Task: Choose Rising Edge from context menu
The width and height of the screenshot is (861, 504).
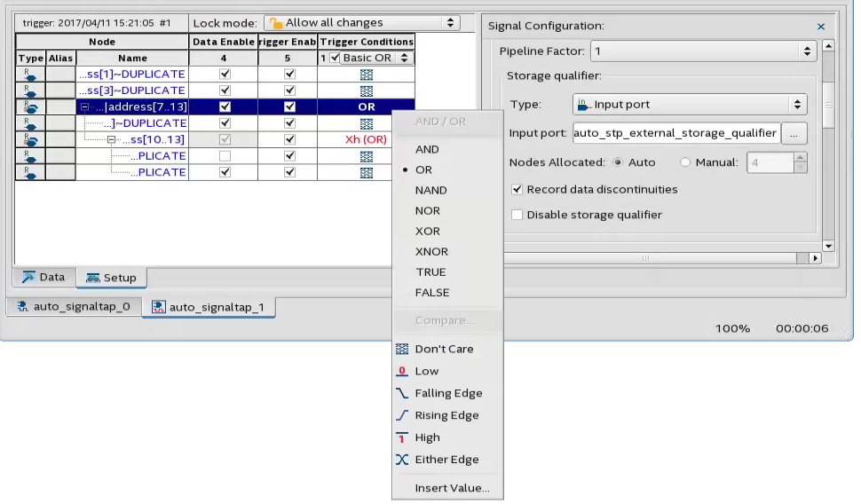Action: [x=446, y=415]
